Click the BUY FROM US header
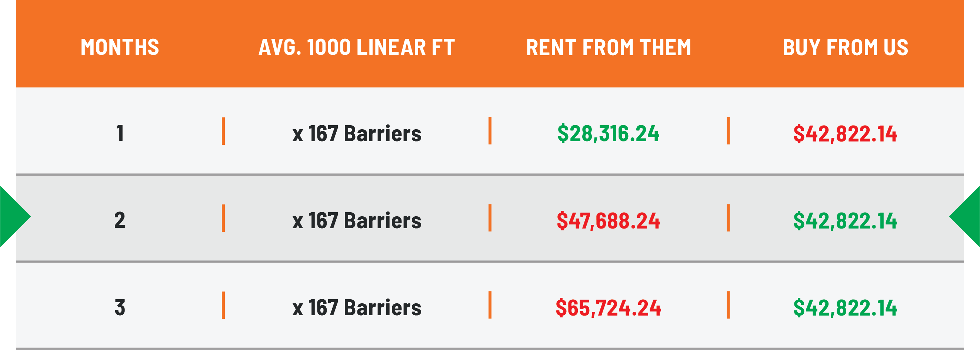 click(x=845, y=47)
